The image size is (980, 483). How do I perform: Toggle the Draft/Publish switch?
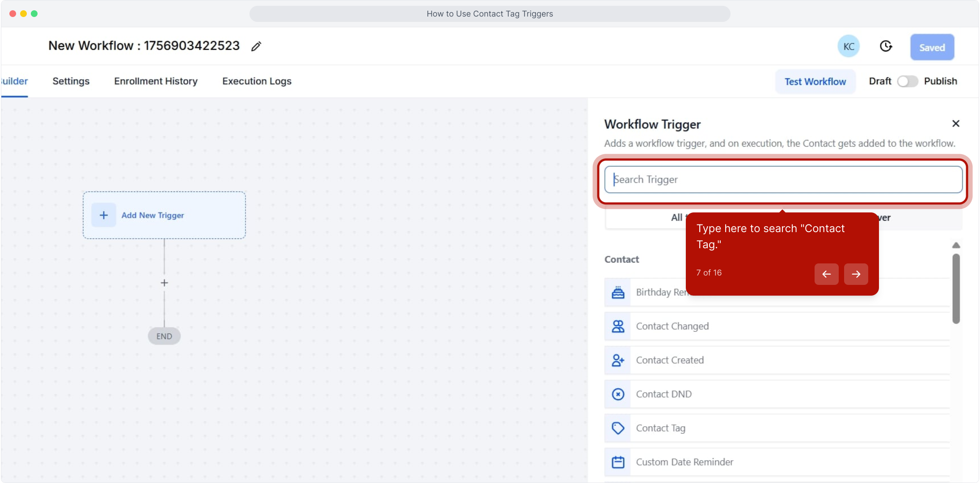tap(907, 81)
